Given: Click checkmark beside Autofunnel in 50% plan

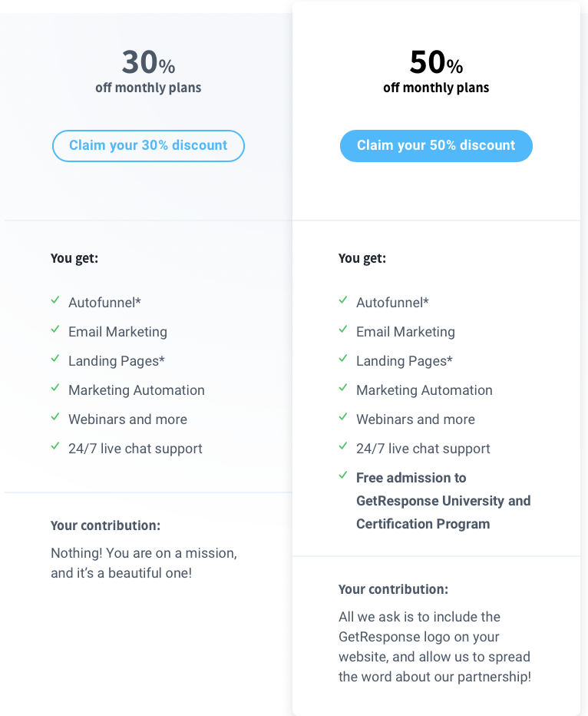Looking at the screenshot, I should 343,300.
